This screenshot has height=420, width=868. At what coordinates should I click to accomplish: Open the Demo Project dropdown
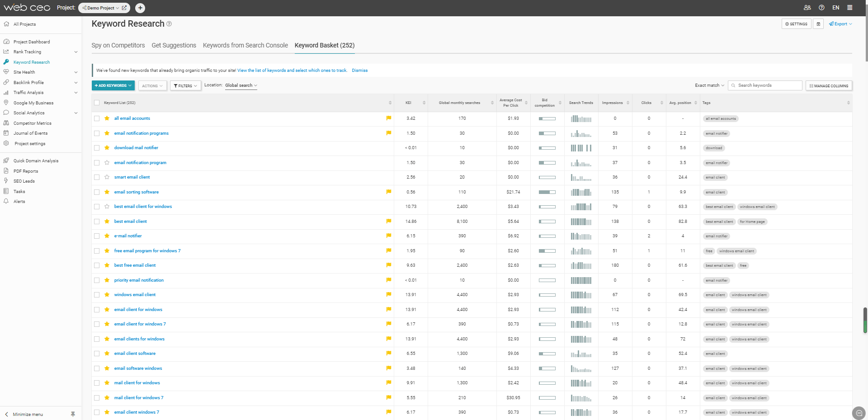point(100,8)
